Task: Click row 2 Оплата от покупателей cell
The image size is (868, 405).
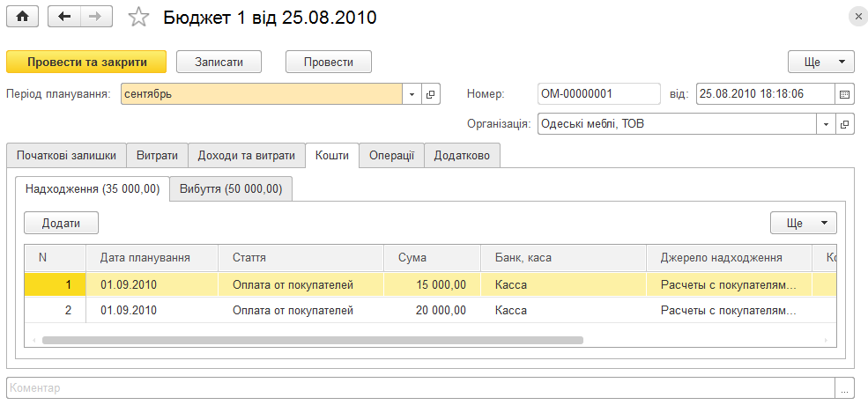Action: coord(300,311)
